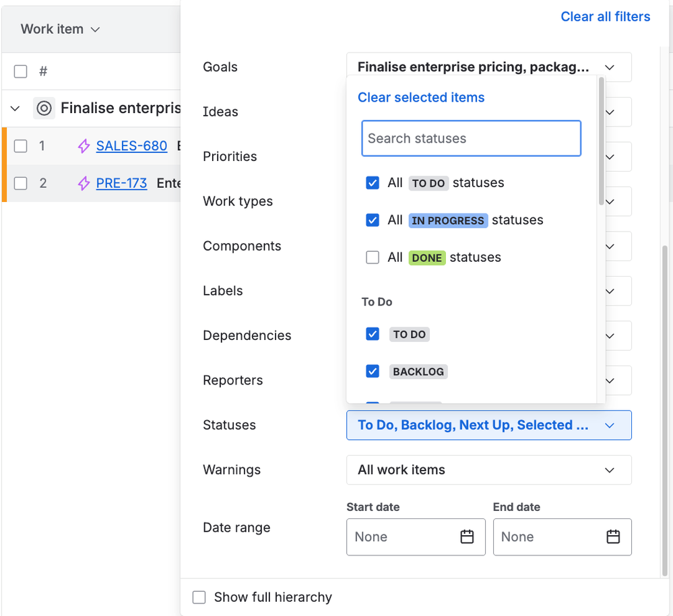Click the status list scrollbar
Image resolution: width=673 pixels, height=616 pixels.
601,141
